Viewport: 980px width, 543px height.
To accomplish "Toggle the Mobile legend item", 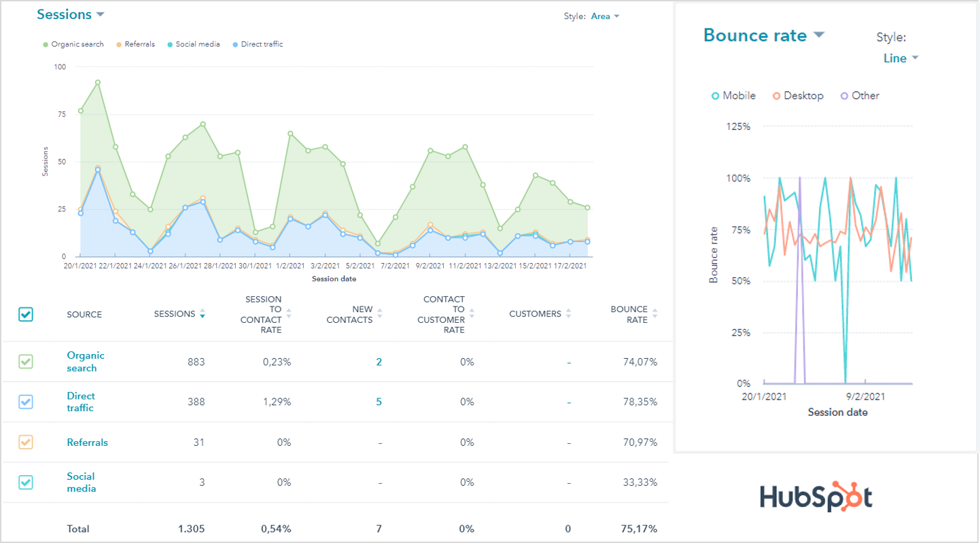I will (x=733, y=96).
